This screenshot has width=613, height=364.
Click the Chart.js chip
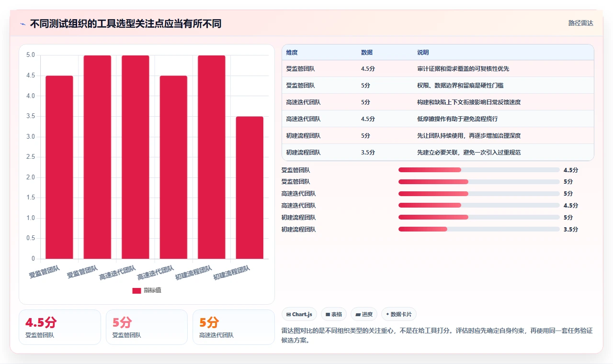point(299,314)
